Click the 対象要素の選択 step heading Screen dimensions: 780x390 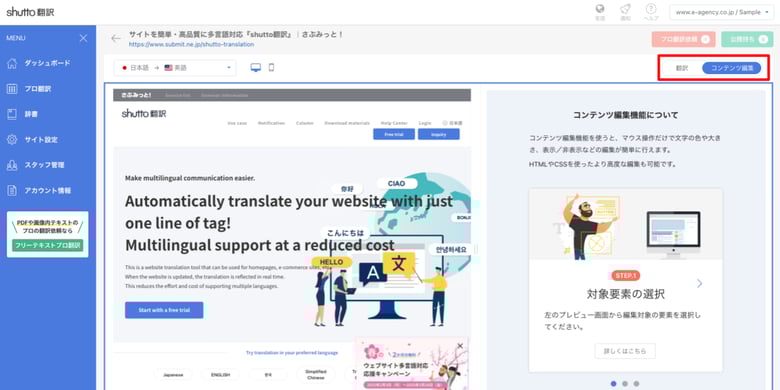click(625, 294)
